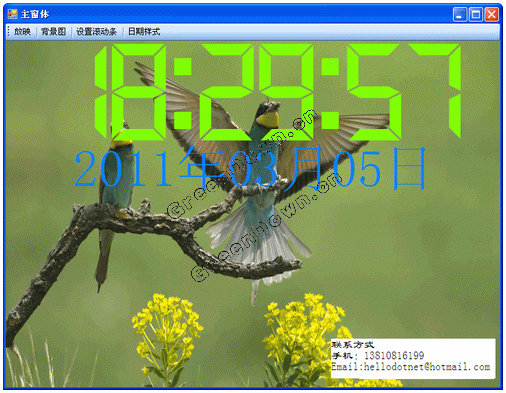Click the yellow flowers at the bottom left
506x393 pixels.
(x=167, y=337)
